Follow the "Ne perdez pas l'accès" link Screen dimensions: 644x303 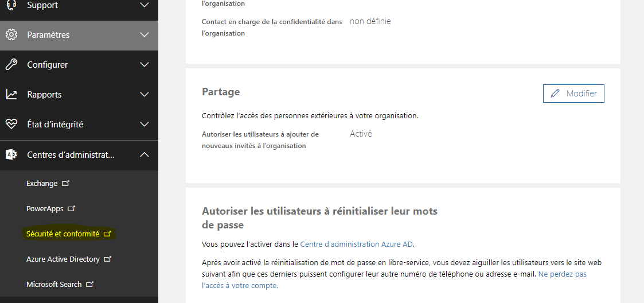coord(395,279)
